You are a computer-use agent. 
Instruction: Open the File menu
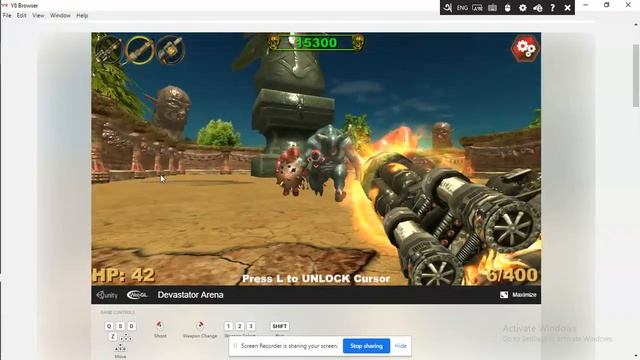click(x=7, y=16)
